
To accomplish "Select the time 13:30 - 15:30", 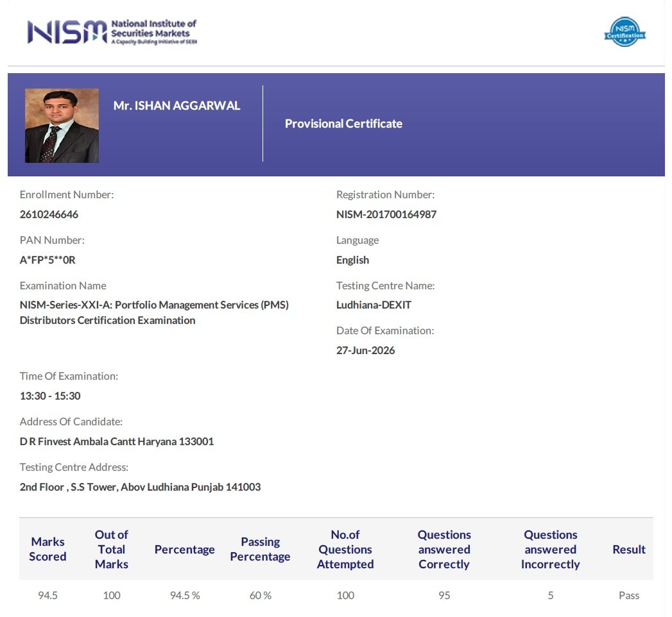I will click(50, 396).
